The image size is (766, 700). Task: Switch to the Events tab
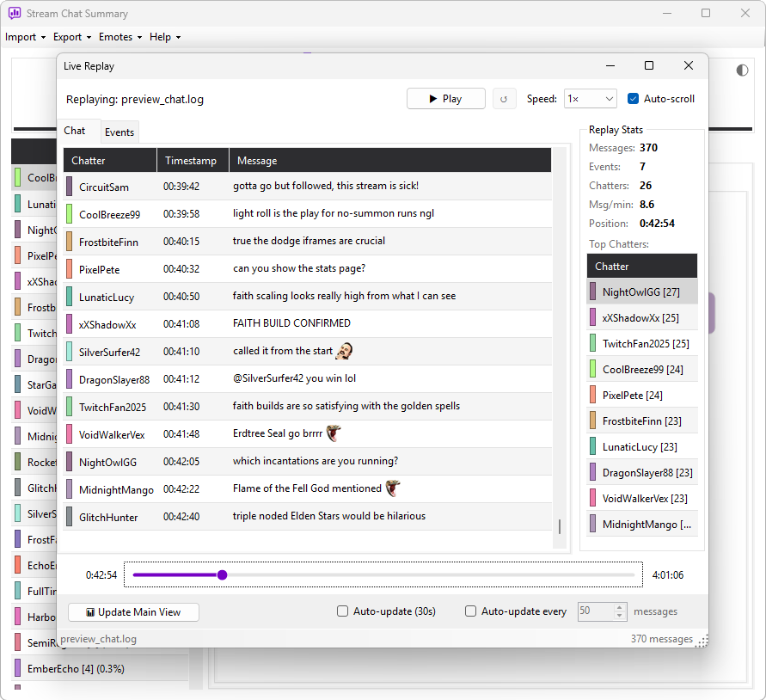[x=119, y=132]
